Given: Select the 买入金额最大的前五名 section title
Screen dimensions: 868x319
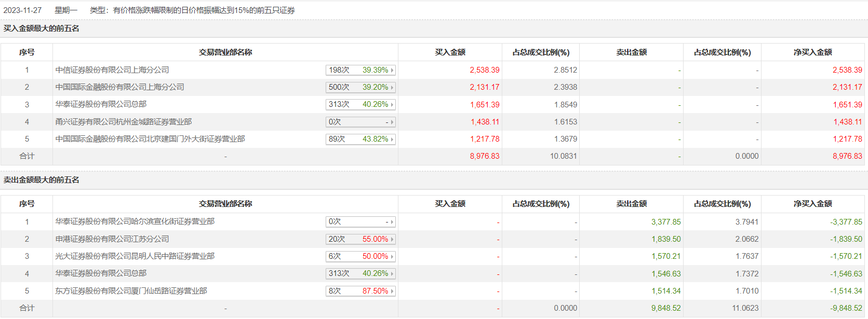Looking at the screenshot, I should click(x=42, y=29).
